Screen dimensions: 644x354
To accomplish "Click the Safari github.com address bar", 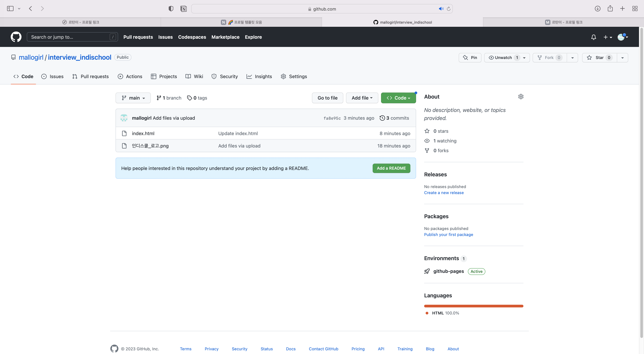I will coord(322,9).
